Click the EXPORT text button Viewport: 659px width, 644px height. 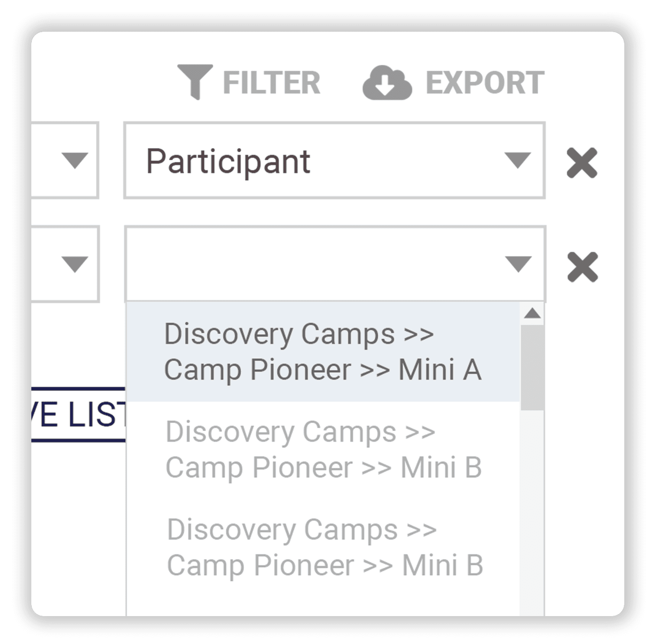pos(485,83)
